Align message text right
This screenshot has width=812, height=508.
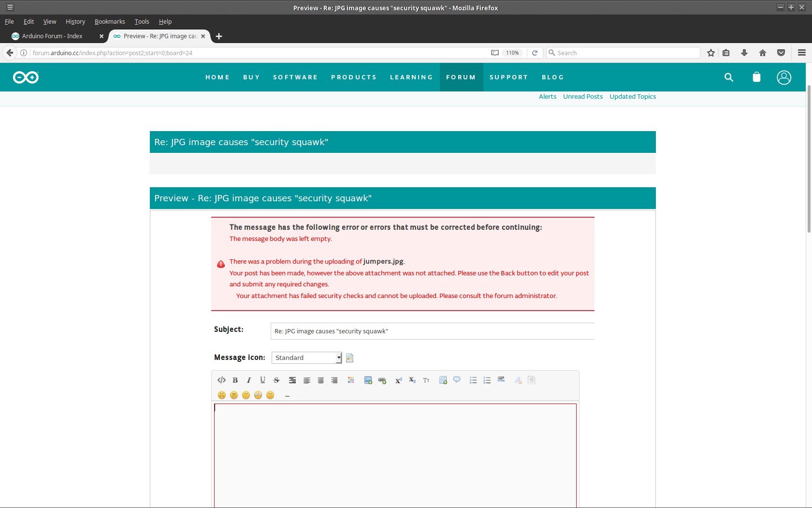(x=334, y=380)
